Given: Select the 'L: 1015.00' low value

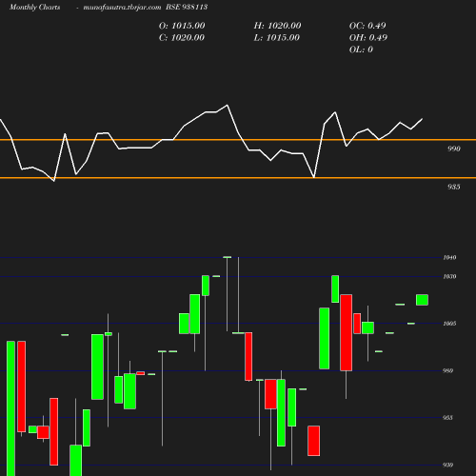Looking at the screenshot, I should pos(277,37).
